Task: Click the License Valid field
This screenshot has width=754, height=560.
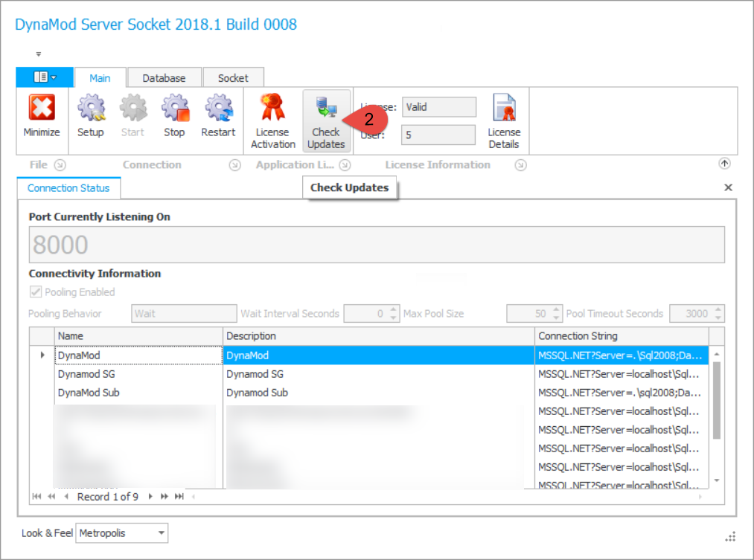Action: (439, 106)
